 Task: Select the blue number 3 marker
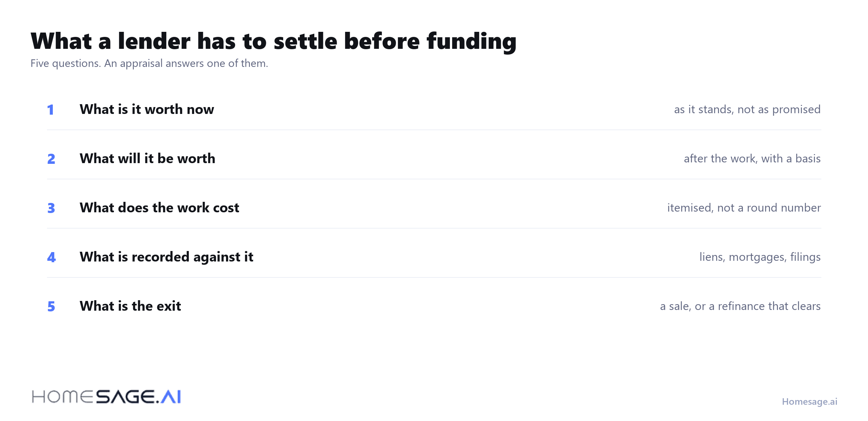click(x=51, y=208)
